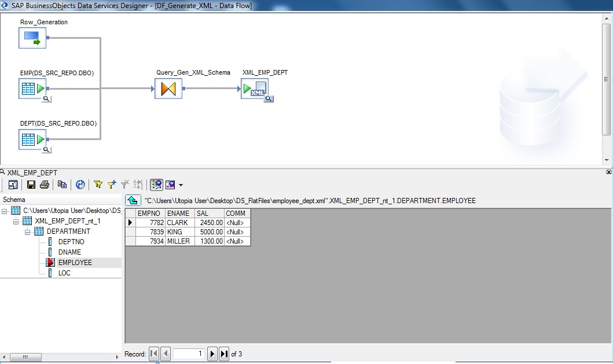Select SAL cell 1300.00
The image size is (613, 364).
coord(210,241)
